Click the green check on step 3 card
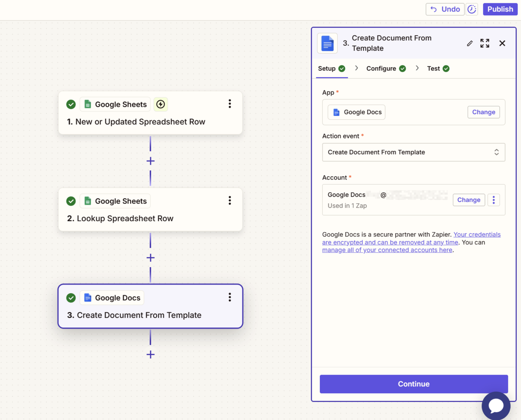This screenshot has width=521, height=420. (71, 298)
